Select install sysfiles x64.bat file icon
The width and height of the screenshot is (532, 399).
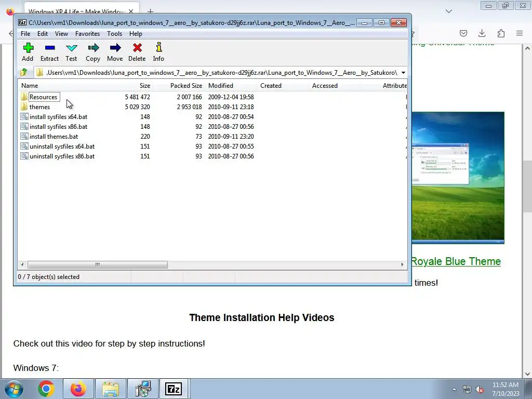pos(24,117)
